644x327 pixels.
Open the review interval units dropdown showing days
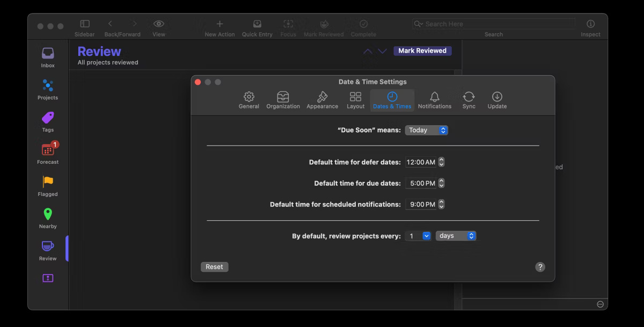(456, 235)
